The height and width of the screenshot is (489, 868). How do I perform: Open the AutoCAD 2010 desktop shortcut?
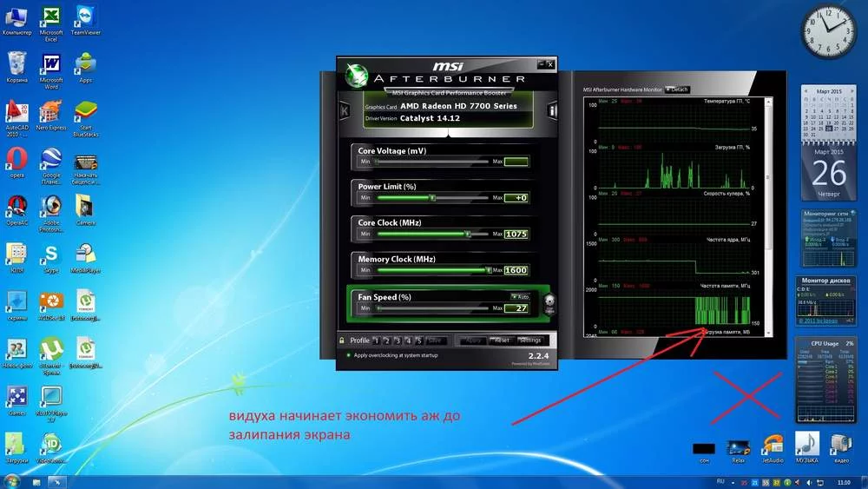pyautogui.click(x=16, y=119)
